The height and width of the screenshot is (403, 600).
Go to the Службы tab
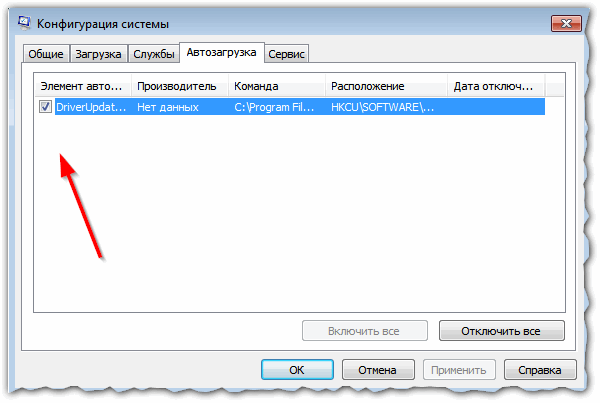pos(153,54)
